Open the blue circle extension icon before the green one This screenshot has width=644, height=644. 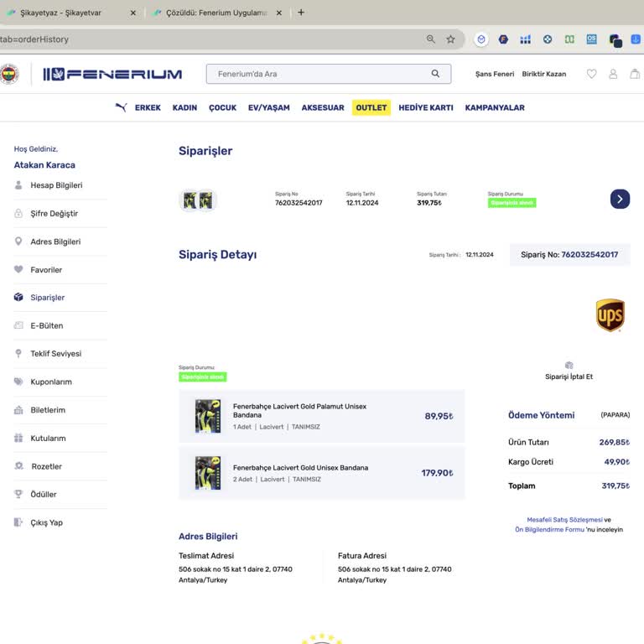click(x=548, y=39)
